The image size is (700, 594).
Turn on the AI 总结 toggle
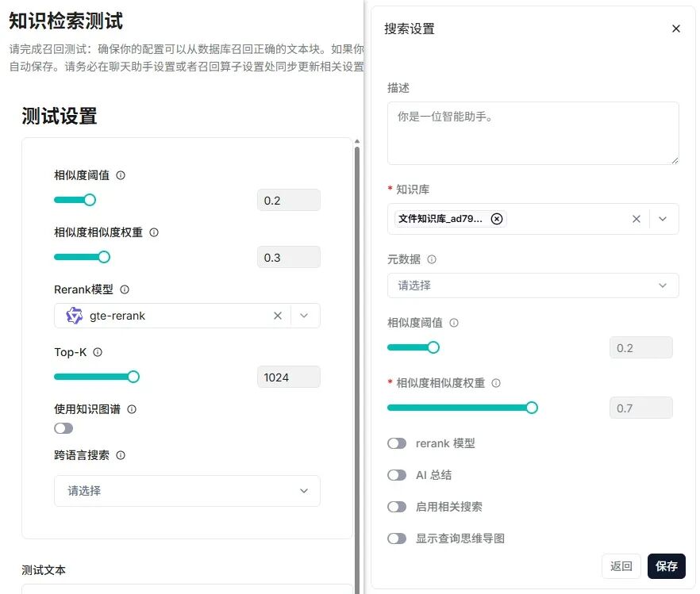pos(398,475)
